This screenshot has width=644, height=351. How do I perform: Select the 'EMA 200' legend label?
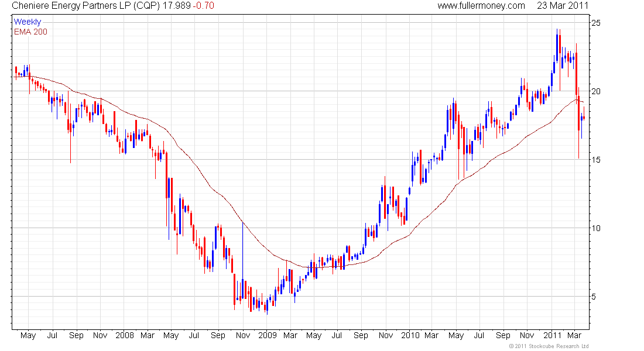[x=30, y=32]
